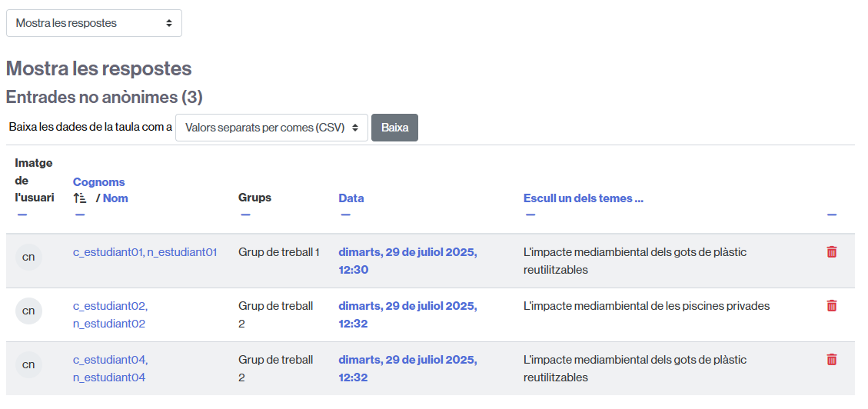The height and width of the screenshot is (409, 868).
Task: Open avatar of c_estudiant01
Action: click(28, 258)
